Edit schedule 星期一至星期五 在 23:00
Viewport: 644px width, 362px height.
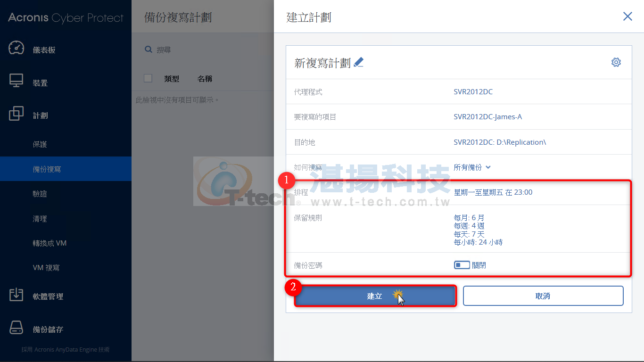tap(493, 192)
